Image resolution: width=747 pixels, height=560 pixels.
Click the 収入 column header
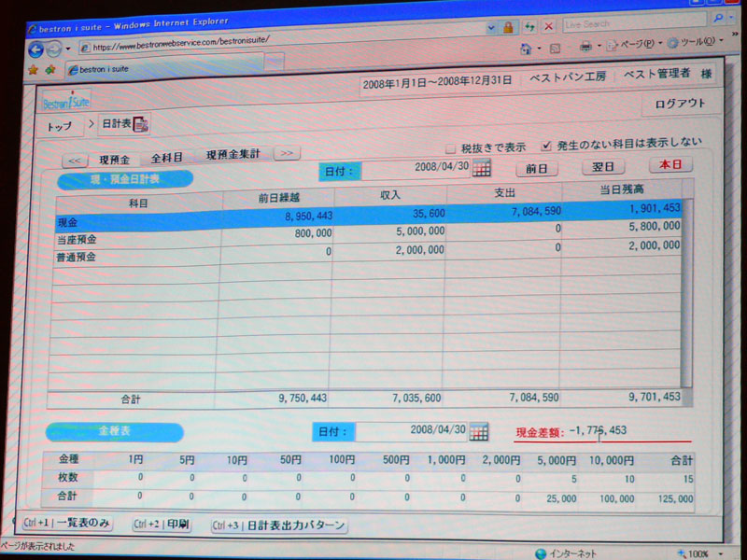[x=390, y=195]
